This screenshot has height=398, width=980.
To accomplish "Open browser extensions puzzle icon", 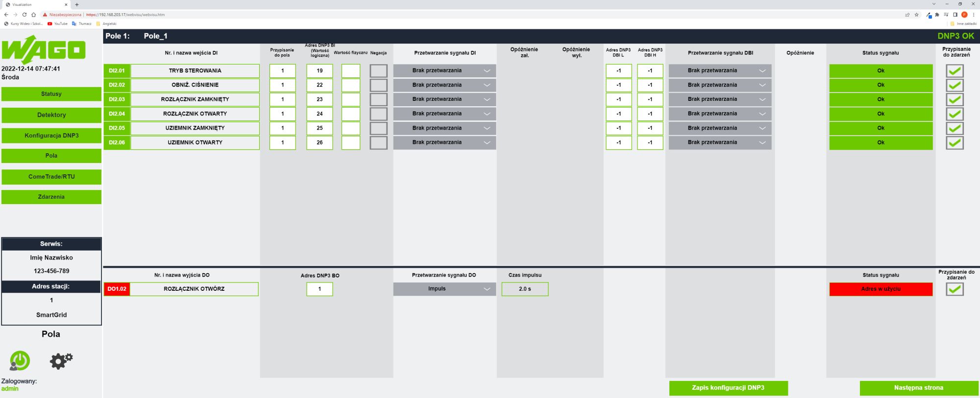I will (x=937, y=15).
